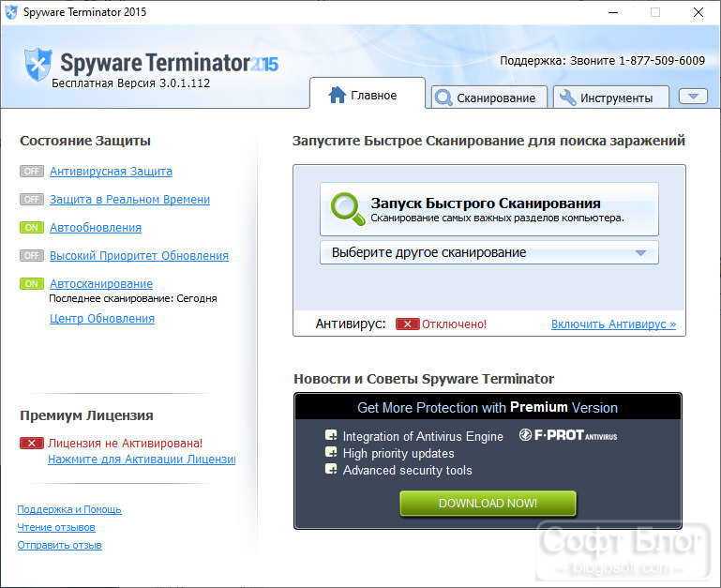Click the magnifier icon on Сканирование tab
The width and height of the screenshot is (721, 588).
click(x=443, y=98)
